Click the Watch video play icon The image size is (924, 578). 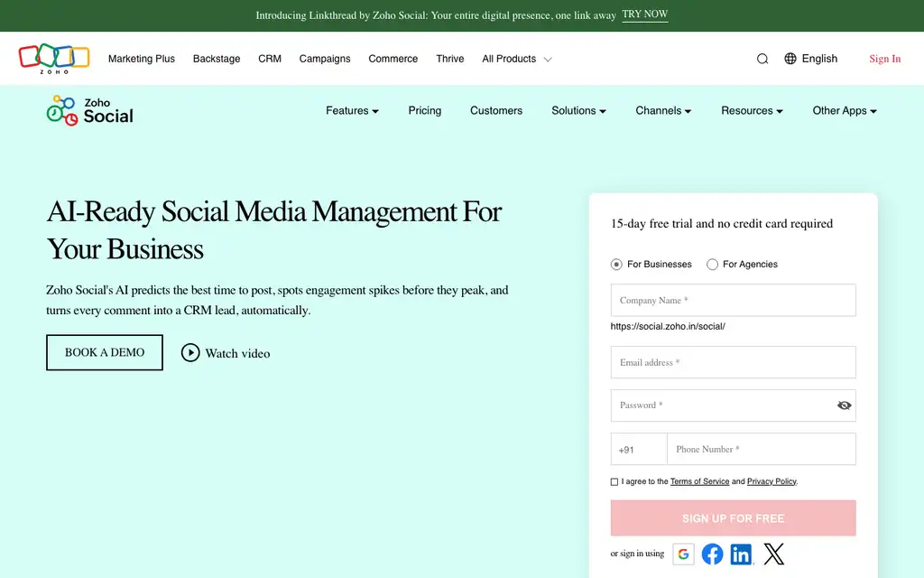(x=190, y=353)
